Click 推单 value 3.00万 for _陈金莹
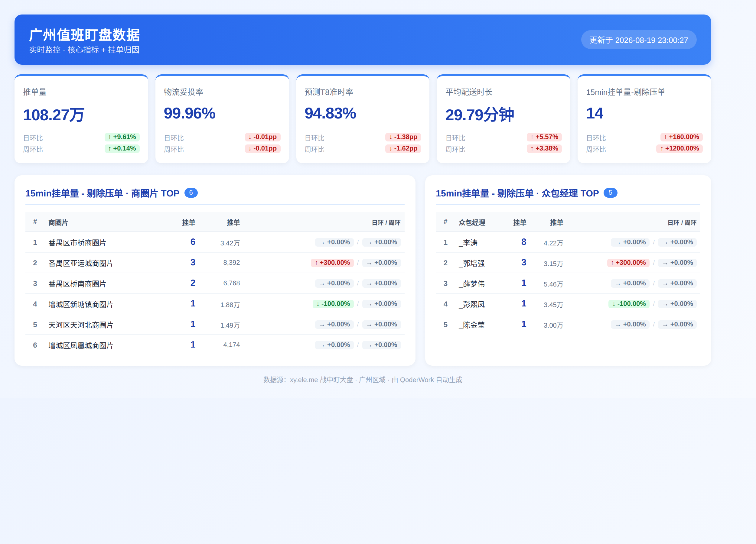Screen dimensions: 756x544 553,325
